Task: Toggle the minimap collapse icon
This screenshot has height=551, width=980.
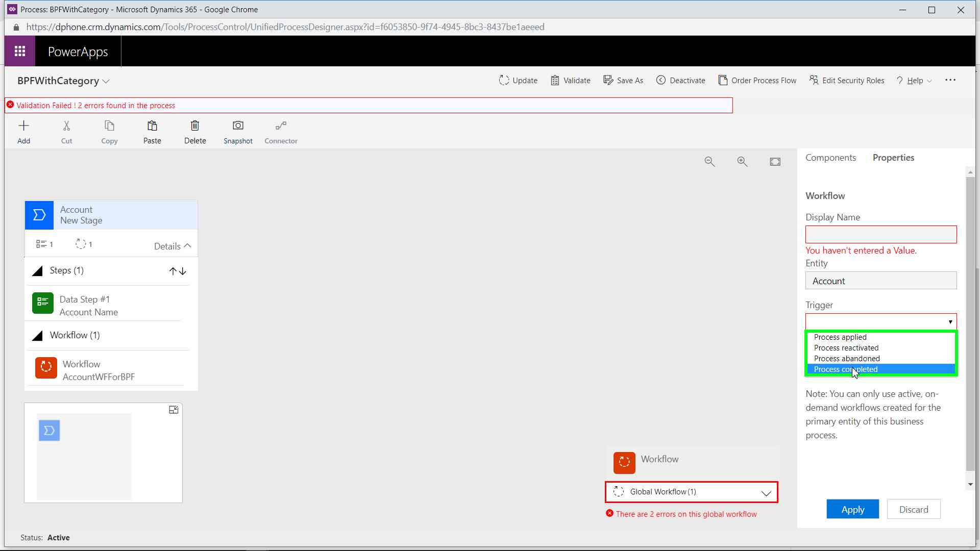Action: 174,410
